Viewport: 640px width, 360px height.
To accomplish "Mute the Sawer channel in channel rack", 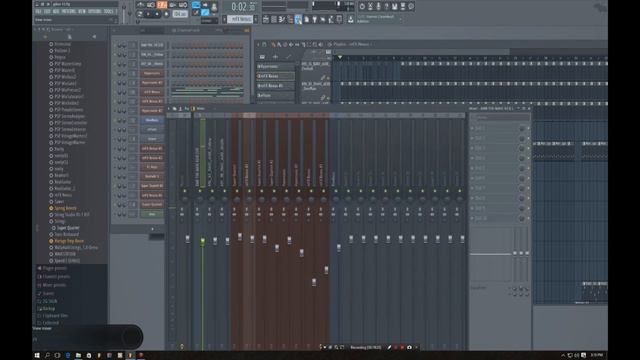I will 116,139.
